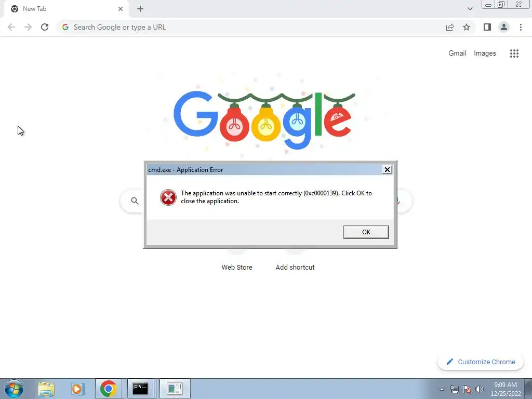Viewport: 532px width, 399px height.
Task: Click the browser back arrow
Action: (x=11, y=27)
